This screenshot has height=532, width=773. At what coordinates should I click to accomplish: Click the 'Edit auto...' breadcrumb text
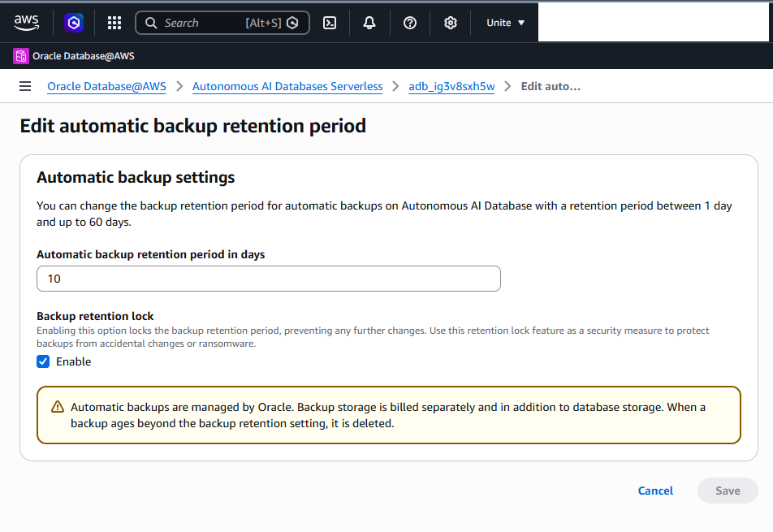point(551,86)
